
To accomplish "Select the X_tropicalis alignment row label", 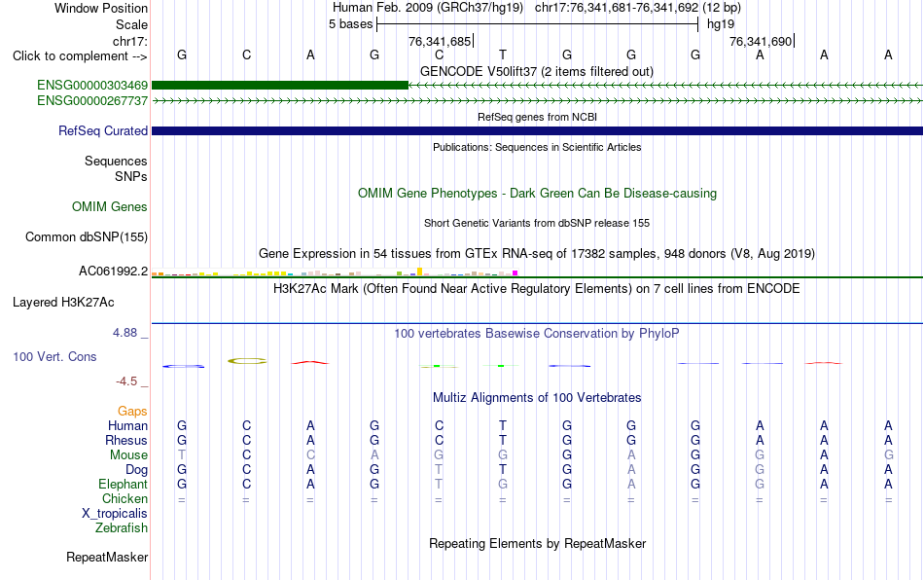I will click(x=115, y=514).
